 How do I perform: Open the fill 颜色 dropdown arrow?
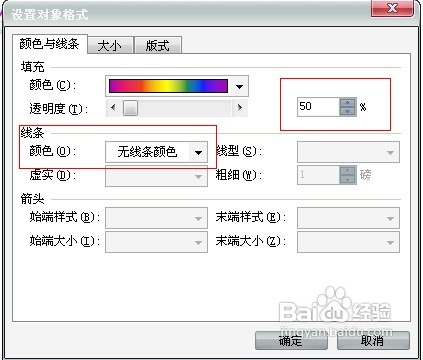pos(239,86)
